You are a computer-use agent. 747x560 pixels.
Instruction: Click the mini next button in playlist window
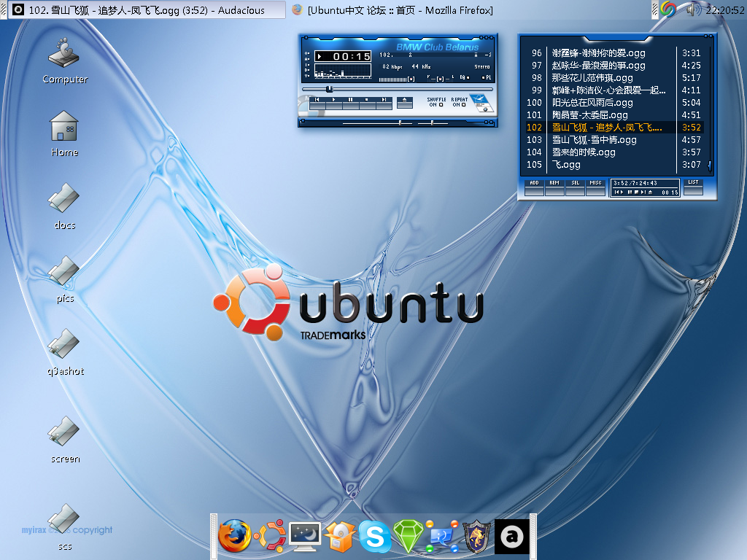(643, 192)
